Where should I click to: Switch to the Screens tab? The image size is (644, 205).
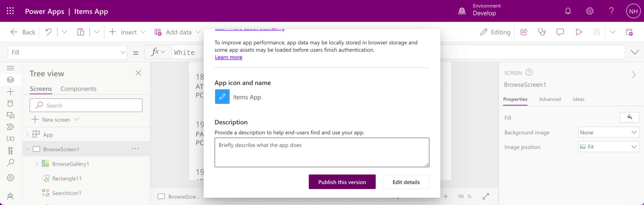41,89
